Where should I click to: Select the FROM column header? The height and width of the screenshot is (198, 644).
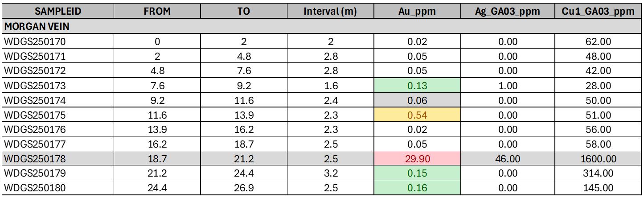point(157,12)
